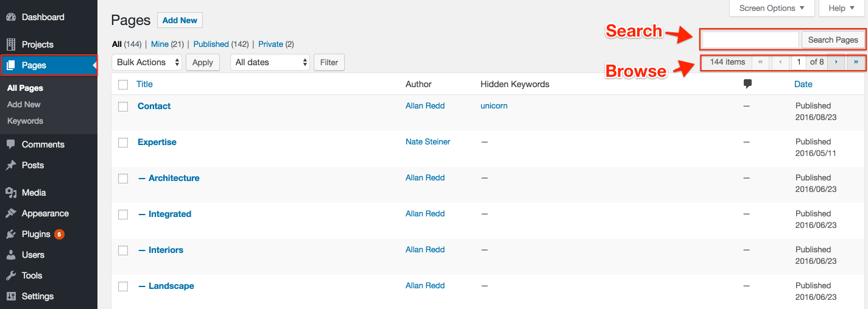
Task: Click the Media icon in sidebar
Action: point(11,193)
